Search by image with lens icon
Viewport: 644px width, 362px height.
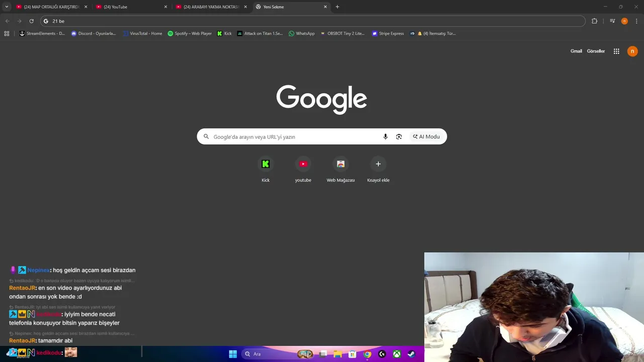399,137
